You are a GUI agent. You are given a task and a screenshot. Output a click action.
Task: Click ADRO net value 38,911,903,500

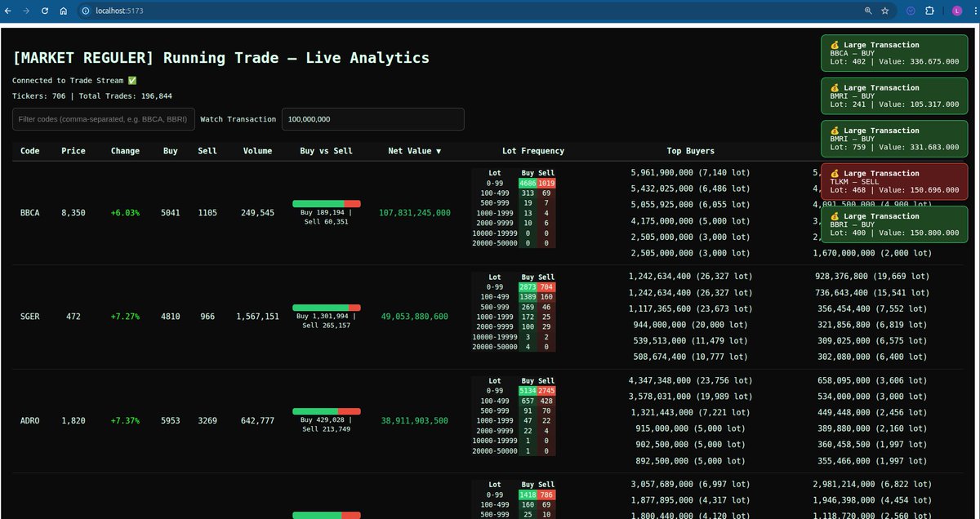coord(415,421)
